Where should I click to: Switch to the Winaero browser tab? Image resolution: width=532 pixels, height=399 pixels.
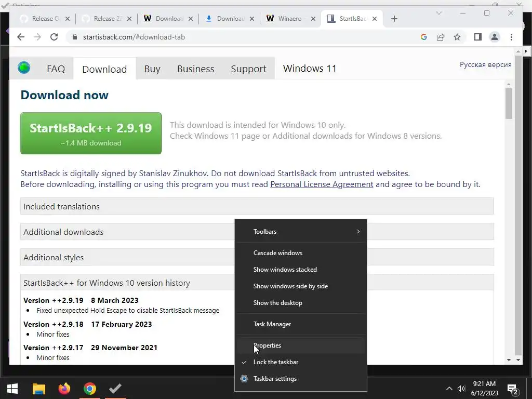(290, 19)
